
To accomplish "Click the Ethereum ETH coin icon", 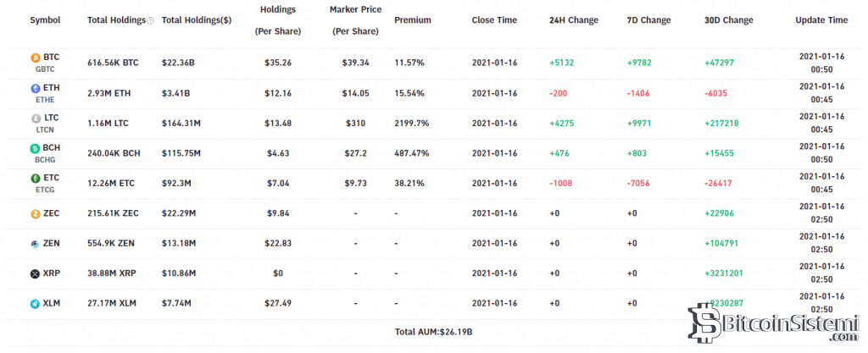I will tap(36, 88).
